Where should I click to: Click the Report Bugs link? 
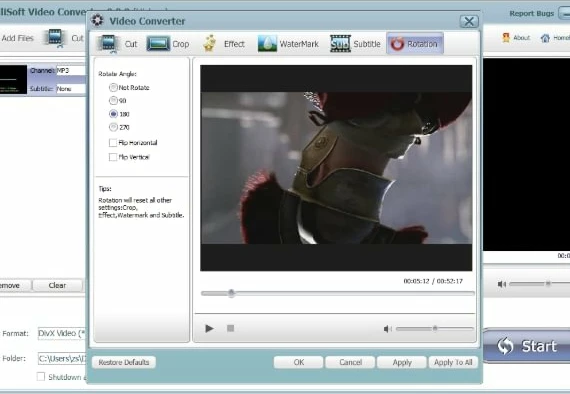tap(531, 13)
